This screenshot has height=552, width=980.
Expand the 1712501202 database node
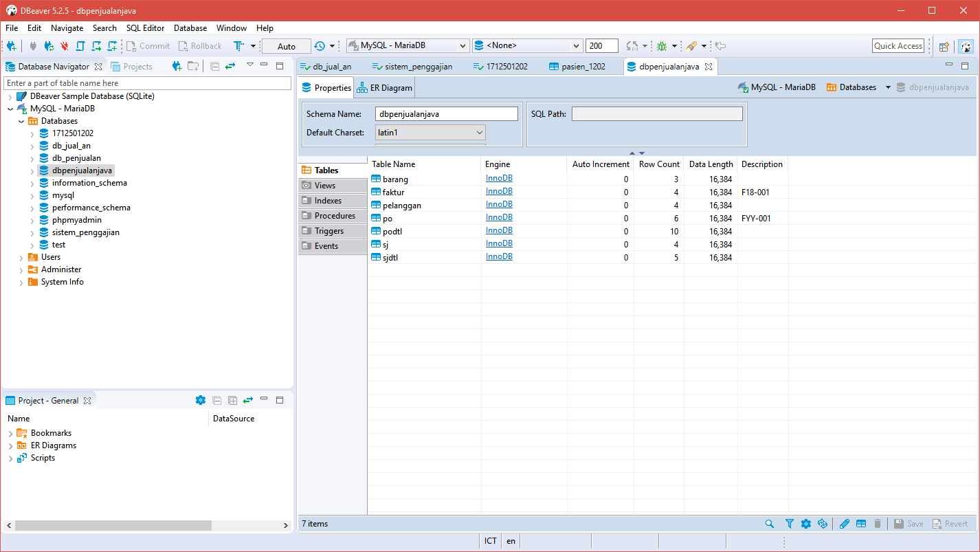tap(32, 134)
